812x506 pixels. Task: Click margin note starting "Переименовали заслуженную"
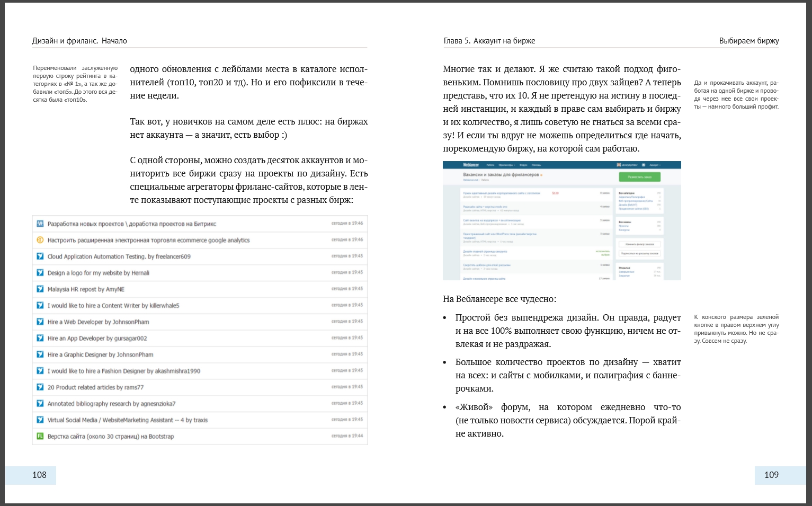pyautogui.click(x=75, y=84)
